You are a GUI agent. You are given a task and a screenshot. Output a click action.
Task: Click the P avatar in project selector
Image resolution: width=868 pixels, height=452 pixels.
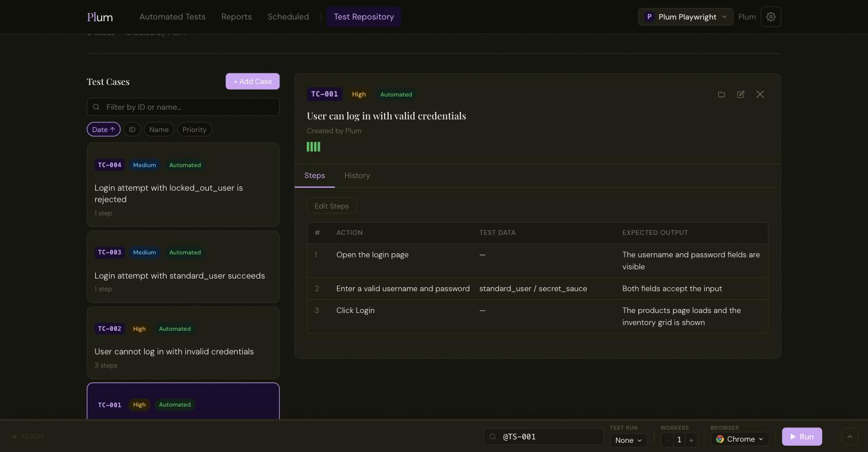[x=649, y=17]
